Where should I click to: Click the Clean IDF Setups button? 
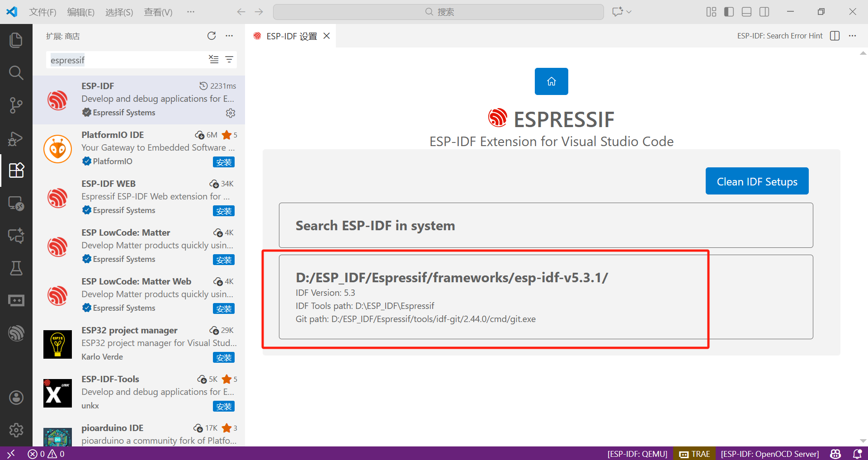(757, 181)
